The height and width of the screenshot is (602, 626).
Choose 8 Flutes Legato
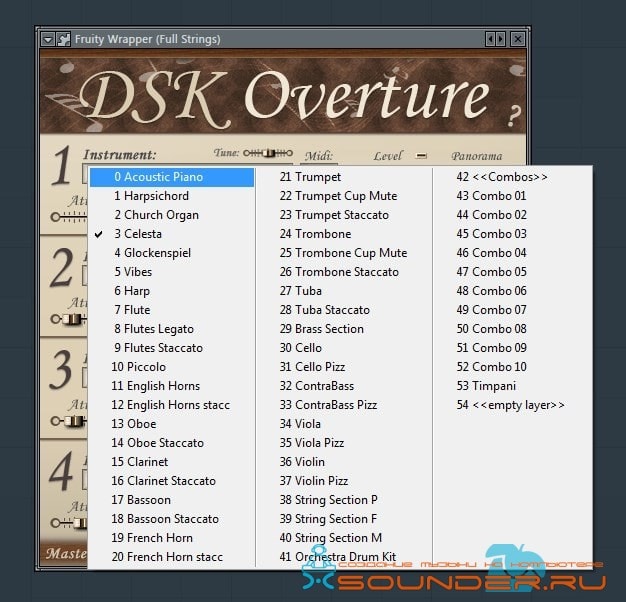pyautogui.click(x=172, y=329)
